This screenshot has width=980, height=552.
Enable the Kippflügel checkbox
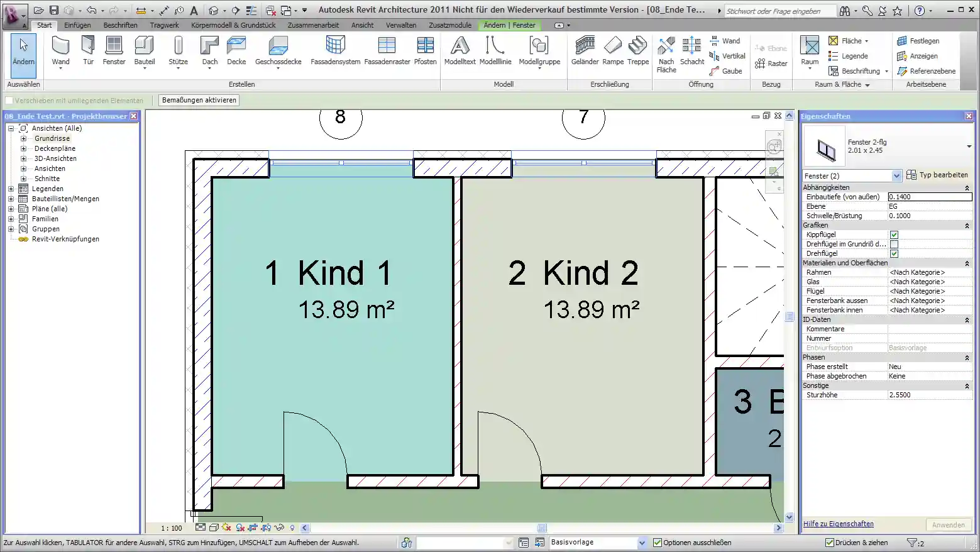[893, 234]
